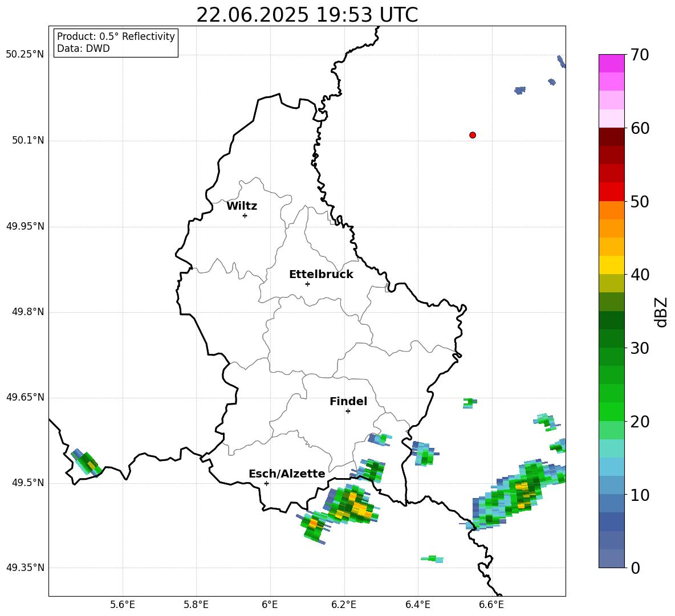Click the 50.1°N latitude label
675x616 pixels.
[28, 140]
